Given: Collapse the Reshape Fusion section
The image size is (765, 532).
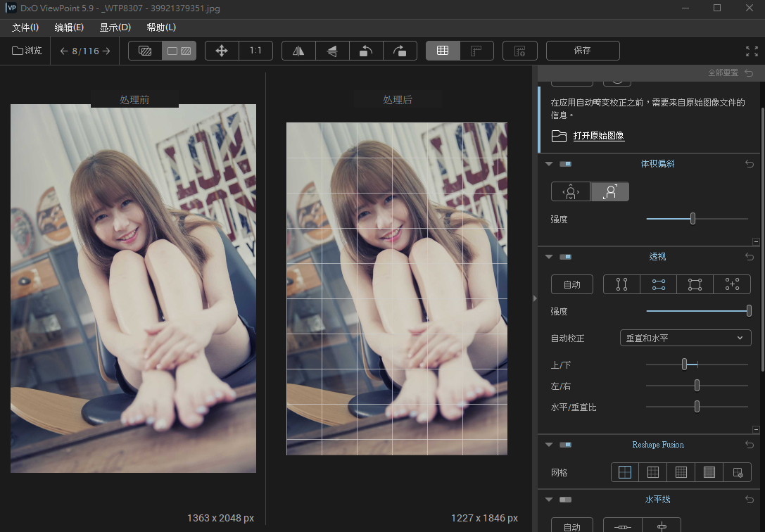Looking at the screenshot, I should point(549,445).
